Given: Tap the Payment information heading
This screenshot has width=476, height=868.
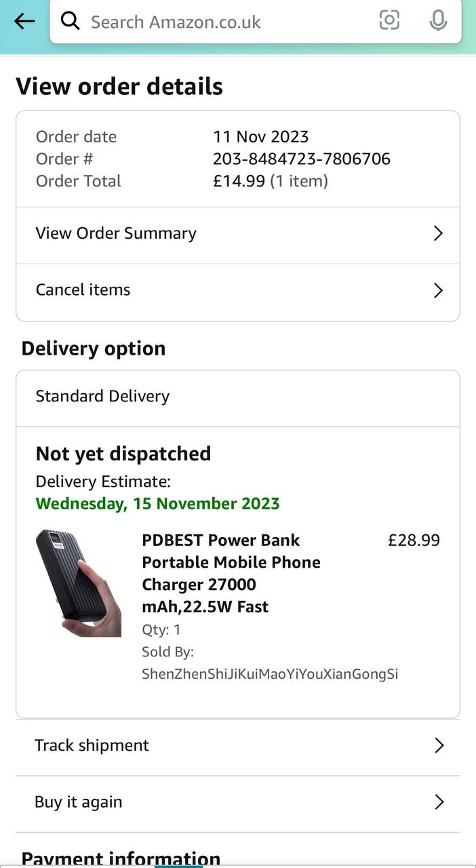Looking at the screenshot, I should [121, 859].
